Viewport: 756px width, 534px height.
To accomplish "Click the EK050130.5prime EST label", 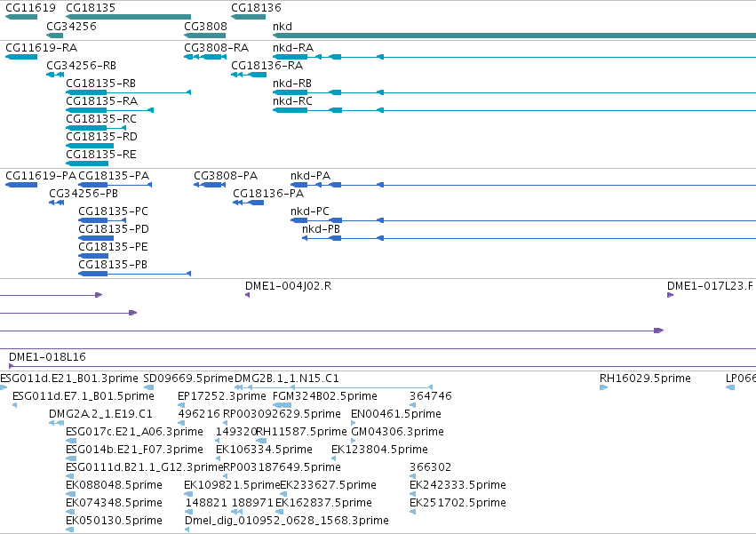I will pos(114,521).
